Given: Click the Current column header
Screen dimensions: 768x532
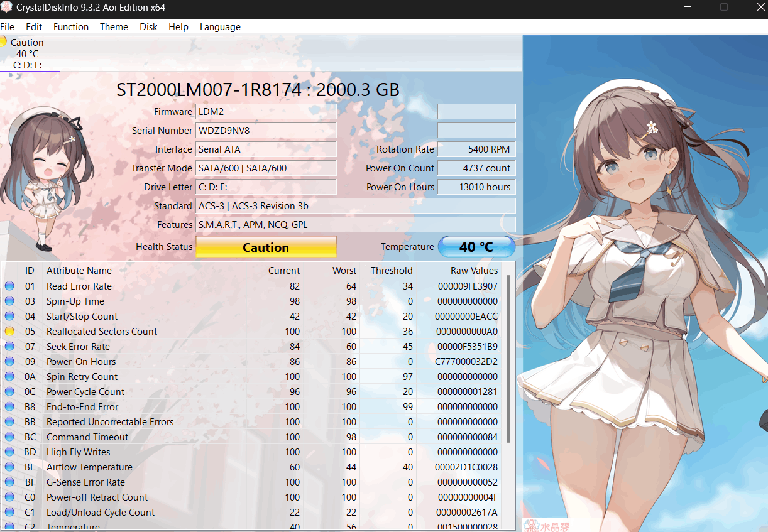Looking at the screenshot, I should click(x=284, y=271).
